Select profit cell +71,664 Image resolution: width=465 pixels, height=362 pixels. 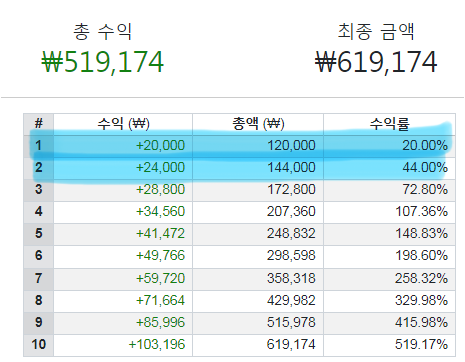tap(123, 301)
